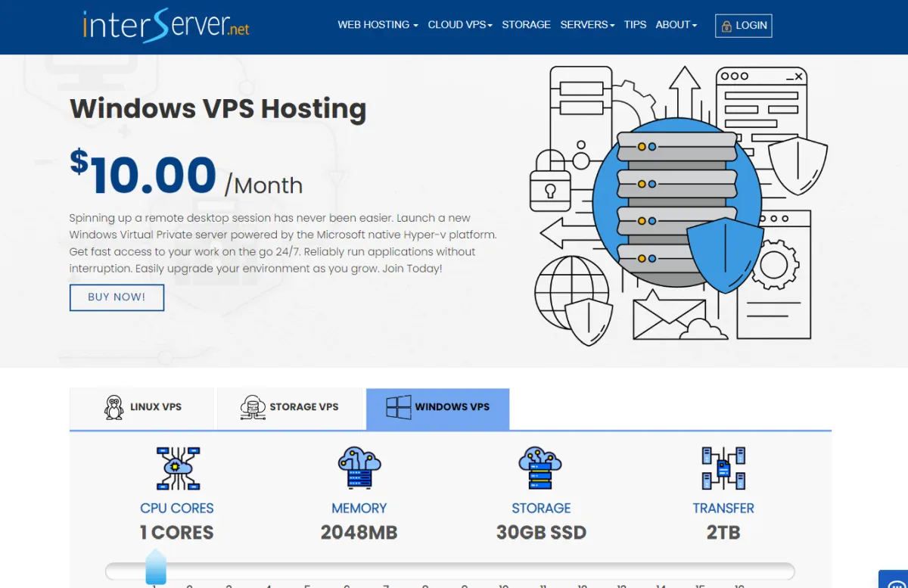908x588 pixels.
Task: Expand the Web Hosting dropdown menu
Action: [378, 25]
